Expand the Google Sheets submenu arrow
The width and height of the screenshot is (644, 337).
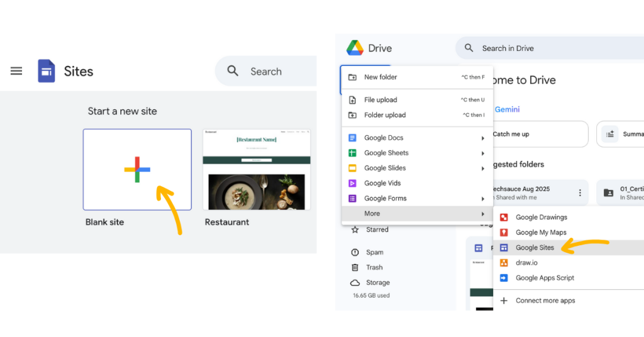click(x=482, y=153)
